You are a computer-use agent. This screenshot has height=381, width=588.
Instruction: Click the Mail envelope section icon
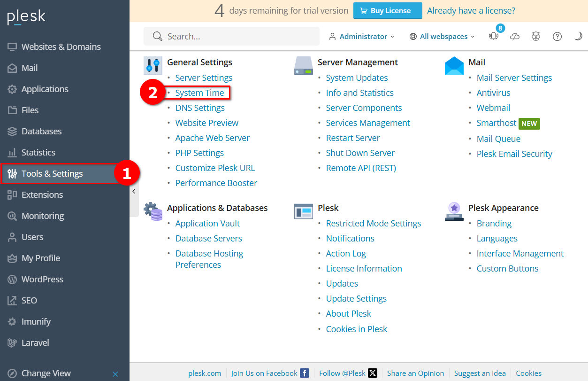pos(454,66)
